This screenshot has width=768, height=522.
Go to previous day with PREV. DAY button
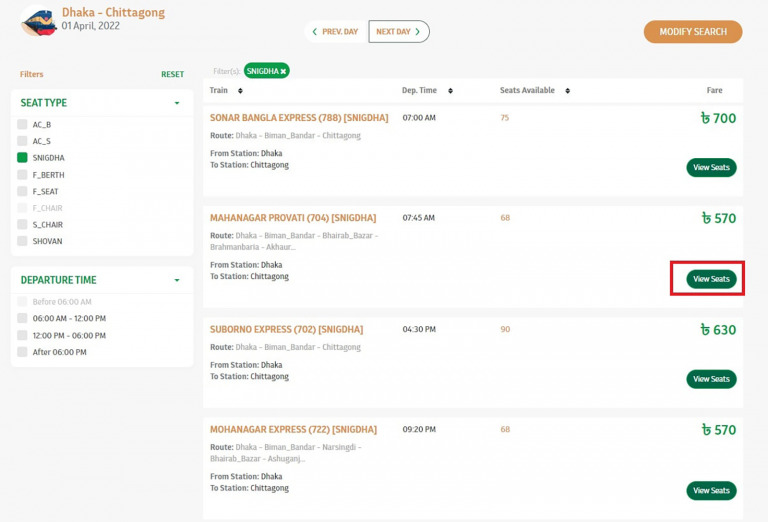coord(335,32)
